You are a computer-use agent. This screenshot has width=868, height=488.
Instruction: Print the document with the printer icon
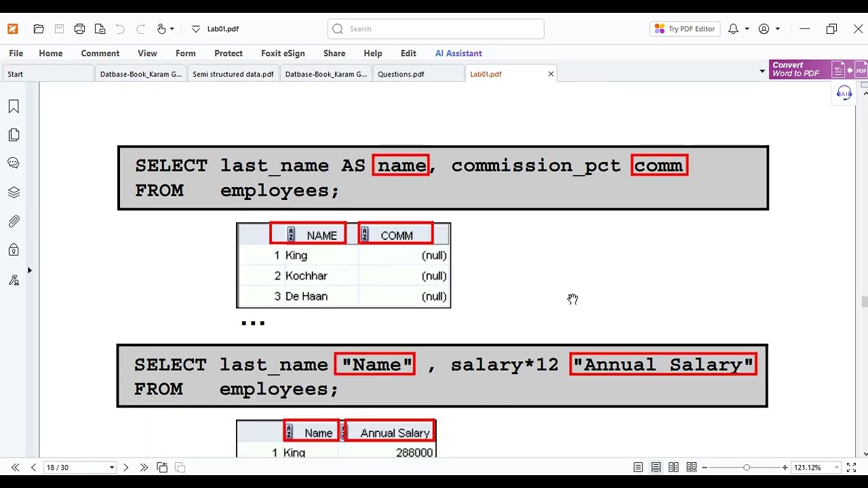click(x=79, y=29)
